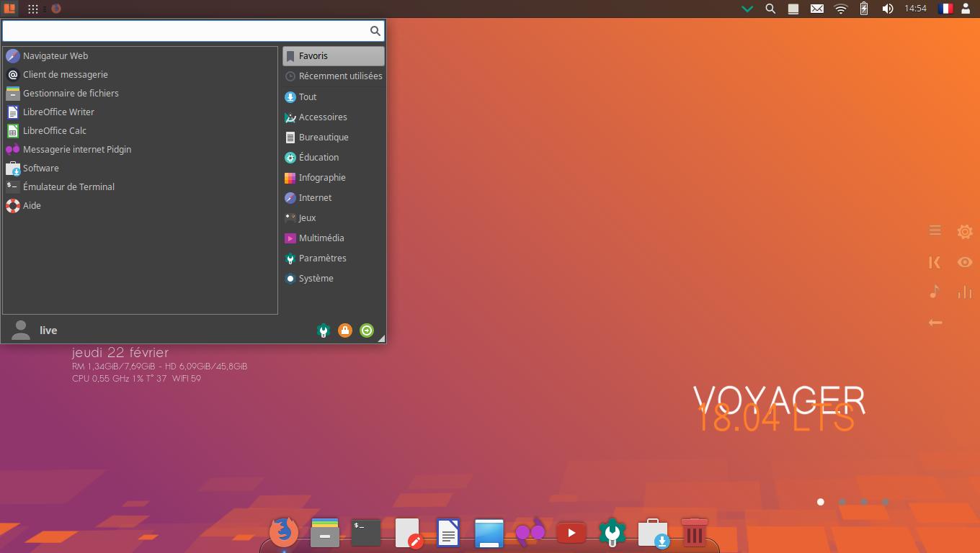Open the Wi-Fi network indicator
Viewport: 980px width, 553px height.
(x=841, y=9)
